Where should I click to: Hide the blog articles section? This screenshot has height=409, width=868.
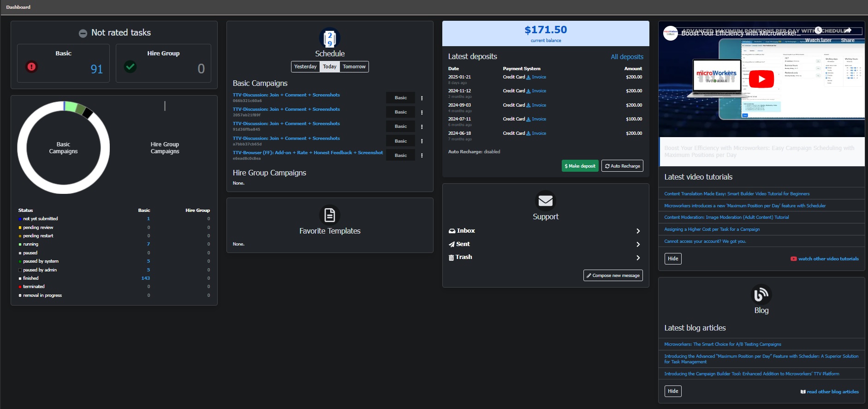click(x=673, y=391)
